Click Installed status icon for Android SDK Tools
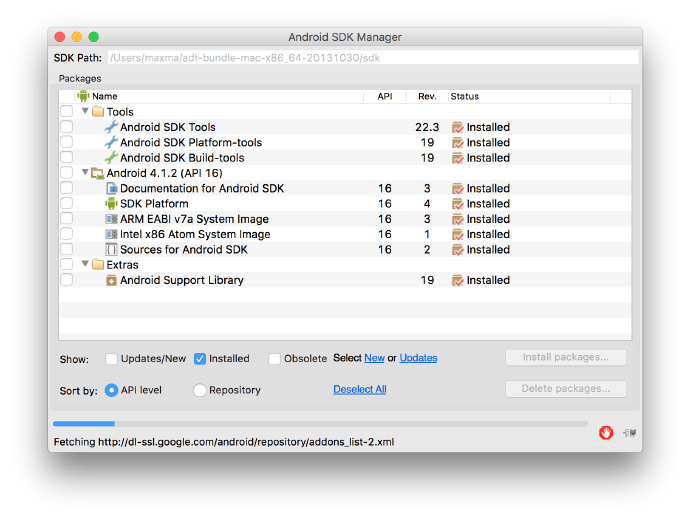690x520 pixels. coord(458,128)
